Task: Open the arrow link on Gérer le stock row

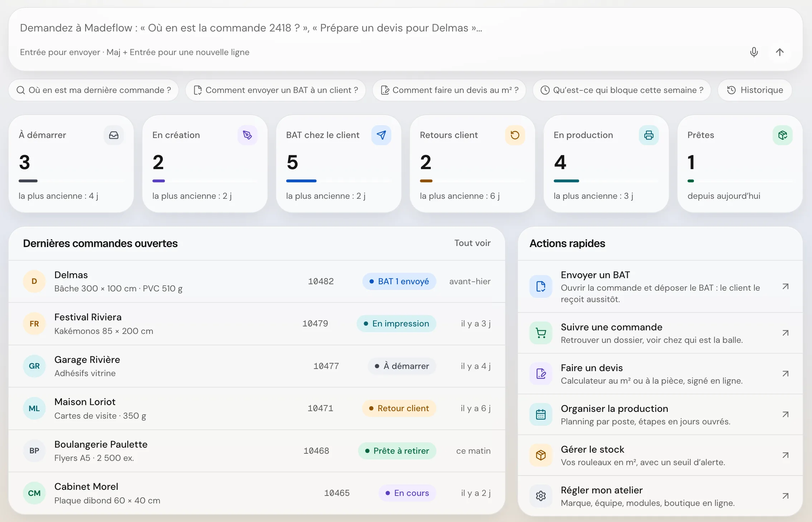Action: coord(786,455)
